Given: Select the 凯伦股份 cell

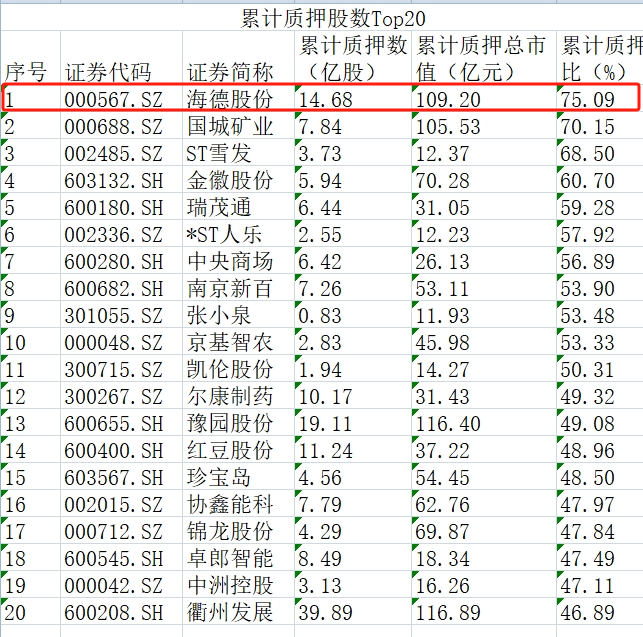Looking at the screenshot, I should click(238, 369).
